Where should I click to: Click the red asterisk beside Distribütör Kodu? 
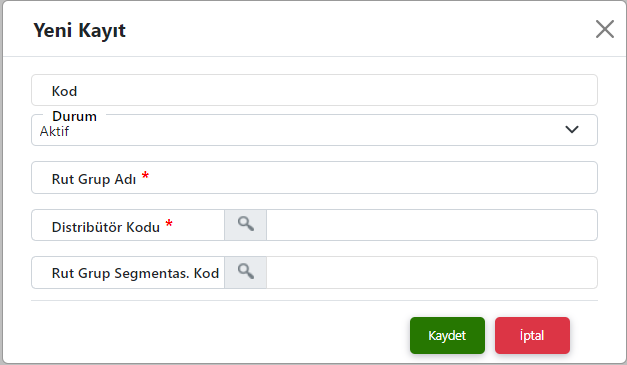point(169,223)
